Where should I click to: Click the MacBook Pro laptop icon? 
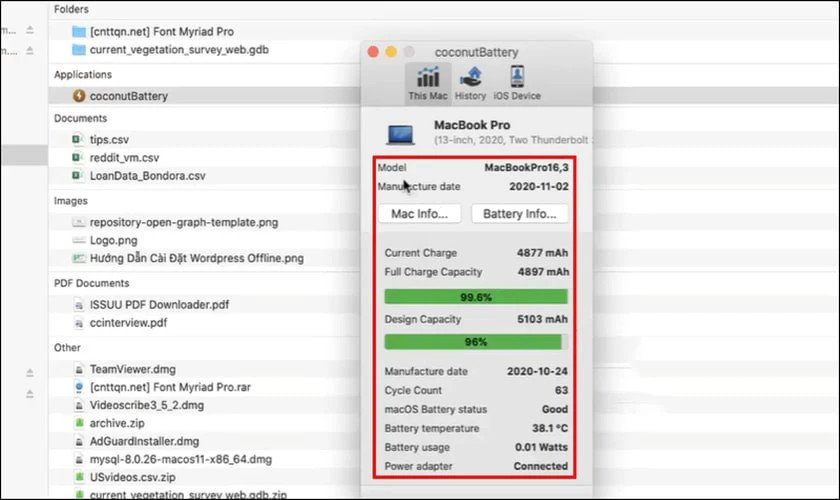(401, 132)
